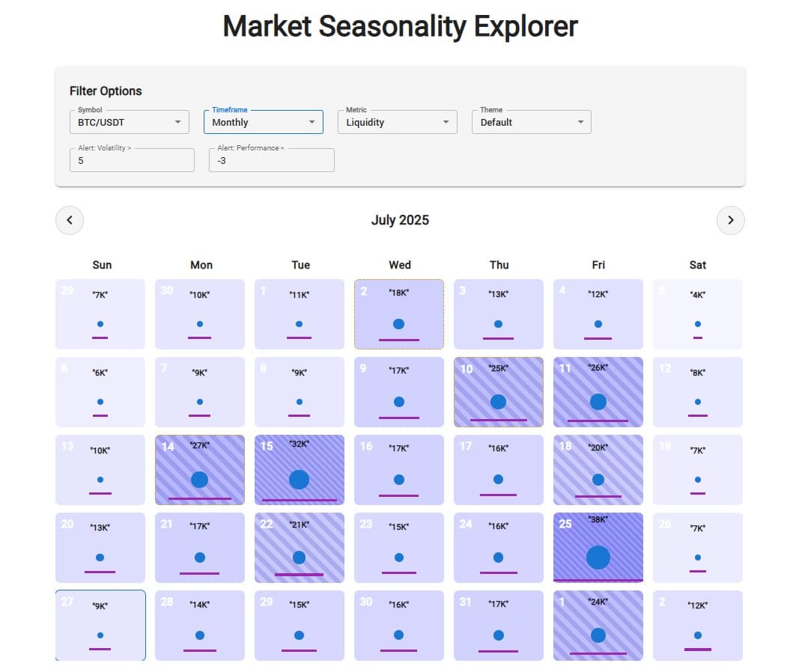Select July 25 cell showing 38K
The image size is (793, 672).
coord(598,548)
